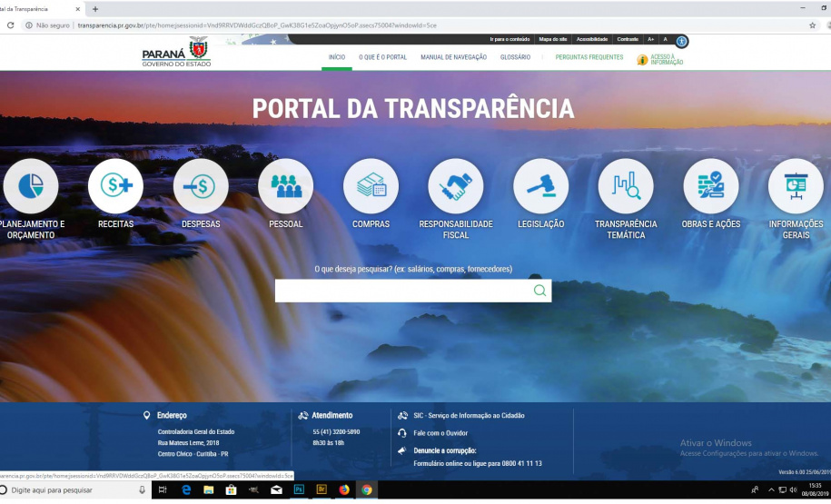Screen dimensions: 831x504
Task: Open the Fale com o Ouvidor link
Action: 440,433
